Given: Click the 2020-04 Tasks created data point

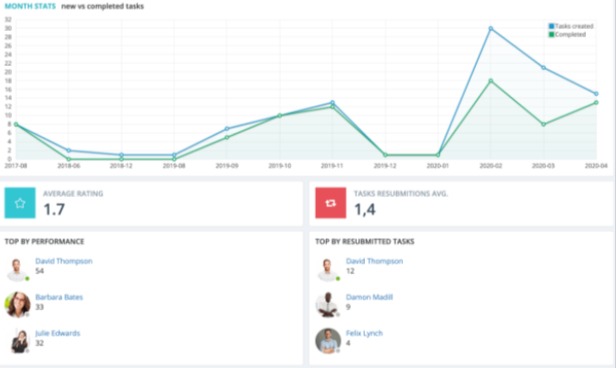Looking at the screenshot, I should [596, 94].
